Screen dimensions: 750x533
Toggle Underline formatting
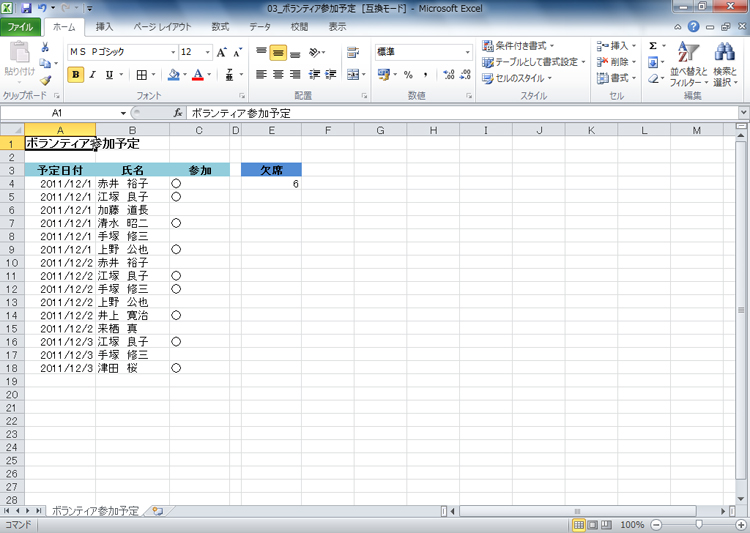110,75
